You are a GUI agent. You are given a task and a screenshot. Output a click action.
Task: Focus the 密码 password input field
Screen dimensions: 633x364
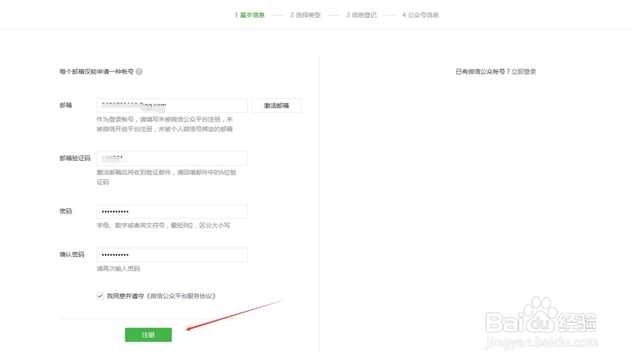coord(172,211)
